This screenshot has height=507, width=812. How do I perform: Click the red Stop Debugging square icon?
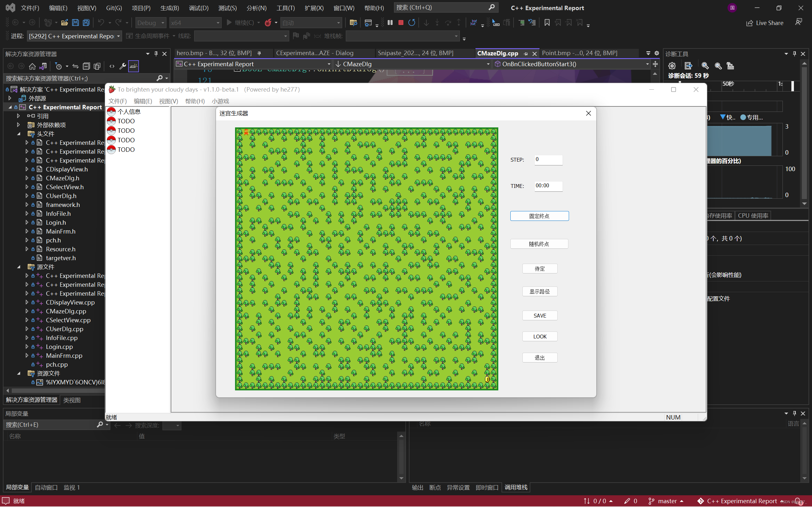[x=401, y=22]
